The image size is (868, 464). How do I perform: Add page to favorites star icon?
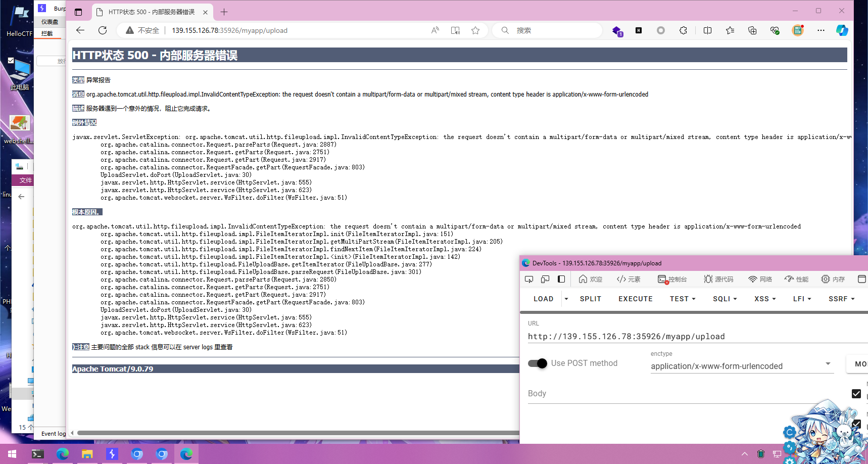coord(475,30)
